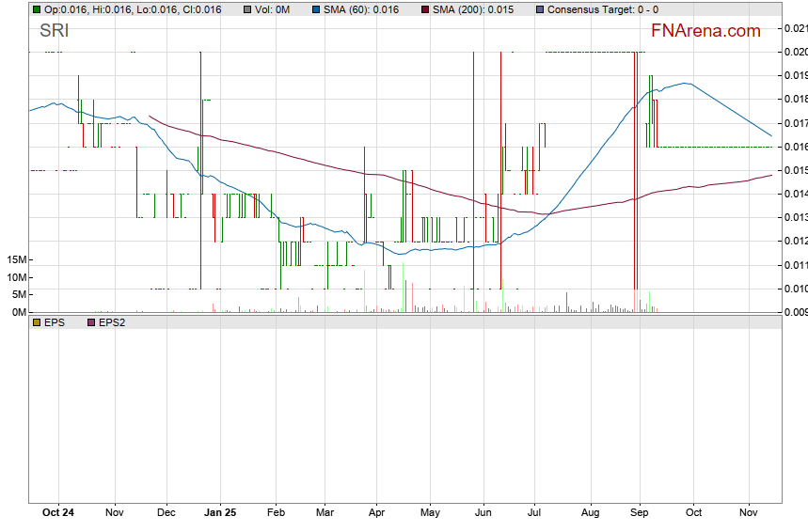Click the SRI ticker symbol label
This screenshot has width=808, height=532.
click(54, 31)
